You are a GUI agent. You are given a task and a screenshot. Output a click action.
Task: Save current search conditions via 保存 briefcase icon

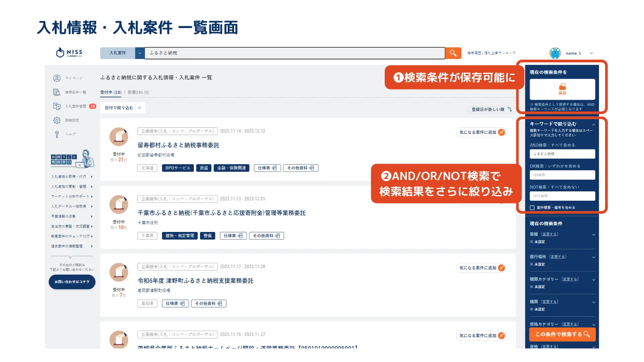coord(562,89)
